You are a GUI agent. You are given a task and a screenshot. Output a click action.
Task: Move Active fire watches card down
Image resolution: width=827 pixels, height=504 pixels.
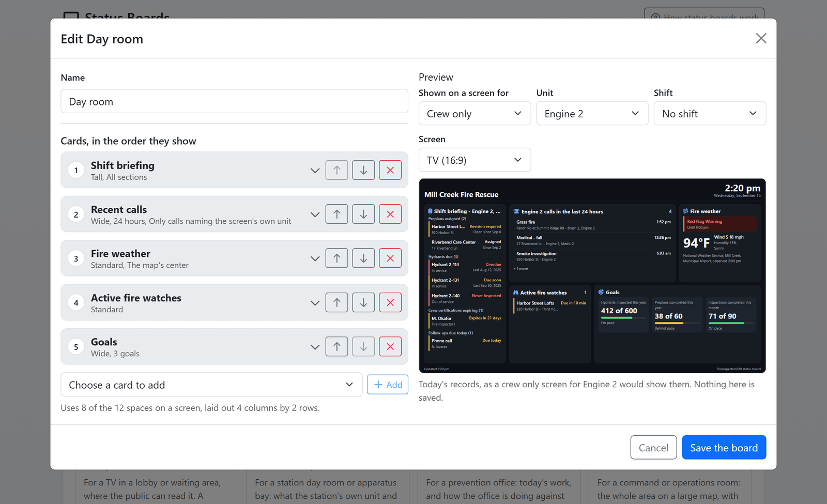click(363, 302)
